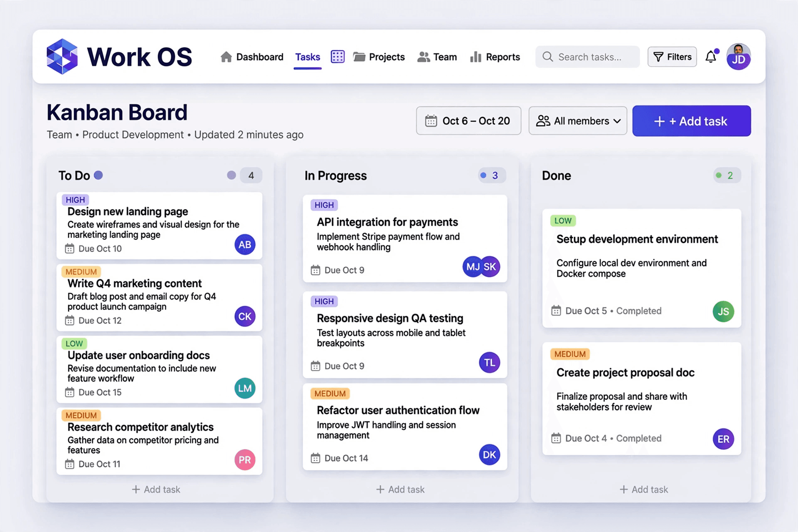The image size is (798, 532).
Task: Click LM avatar on onboarding docs card
Action: pos(245,388)
